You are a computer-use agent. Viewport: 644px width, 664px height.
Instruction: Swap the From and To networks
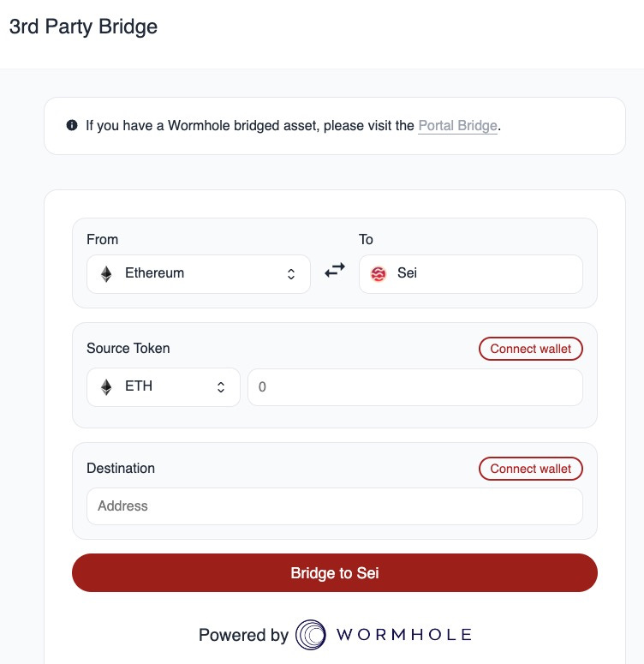click(334, 271)
